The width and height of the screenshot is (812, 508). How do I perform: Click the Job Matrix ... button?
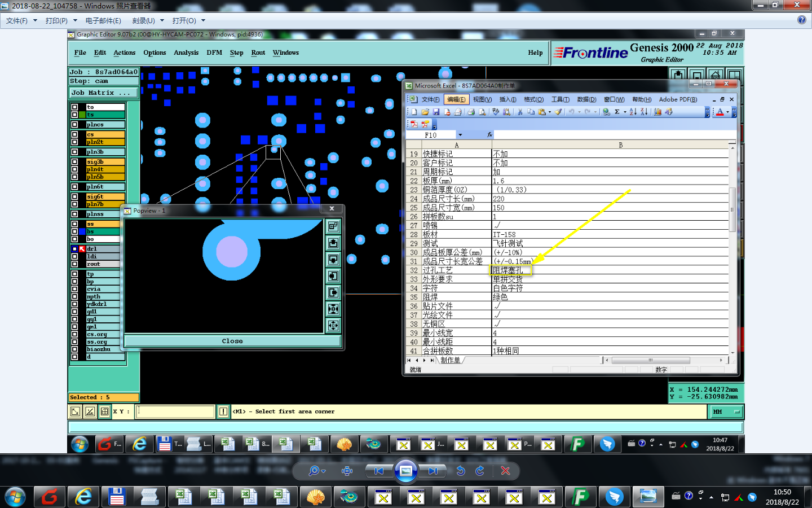[104, 93]
